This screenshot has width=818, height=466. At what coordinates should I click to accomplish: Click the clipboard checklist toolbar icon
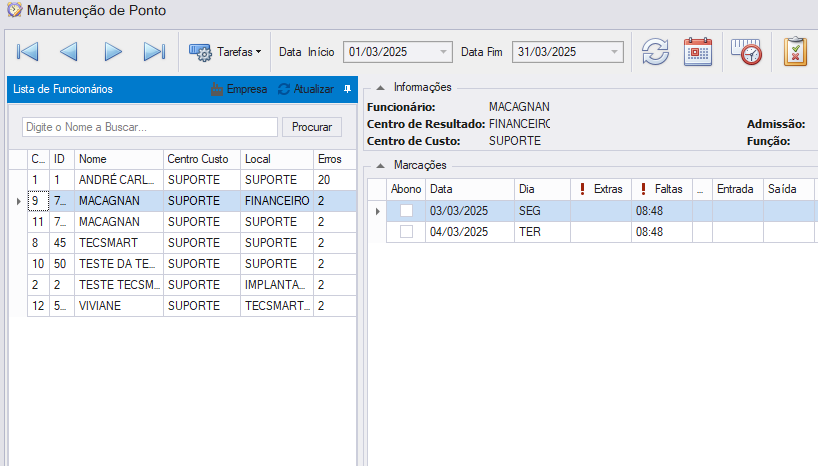click(x=795, y=52)
